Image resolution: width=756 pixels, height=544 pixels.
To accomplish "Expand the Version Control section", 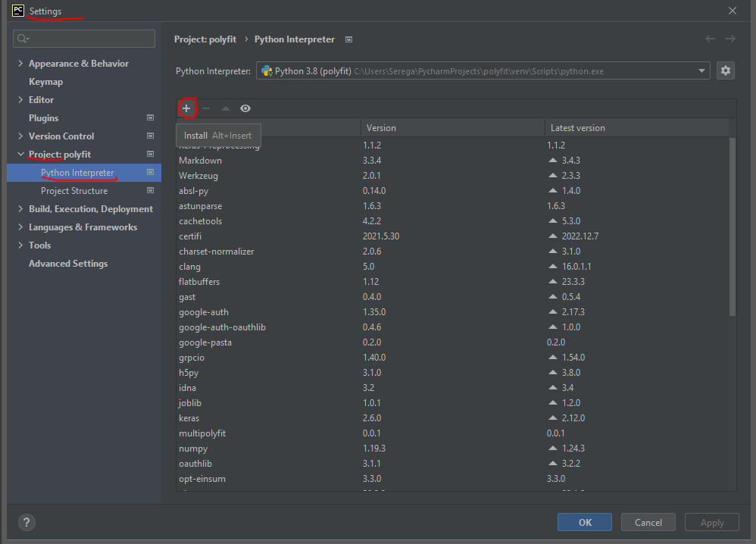I will pyautogui.click(x=20, y=136).
